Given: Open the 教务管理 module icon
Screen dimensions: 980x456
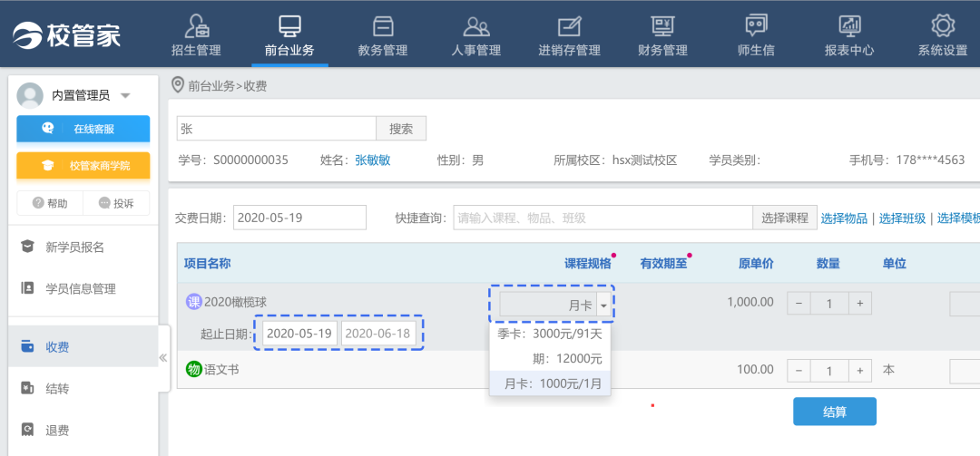Looking at the screenshot, I should point(383,26).
